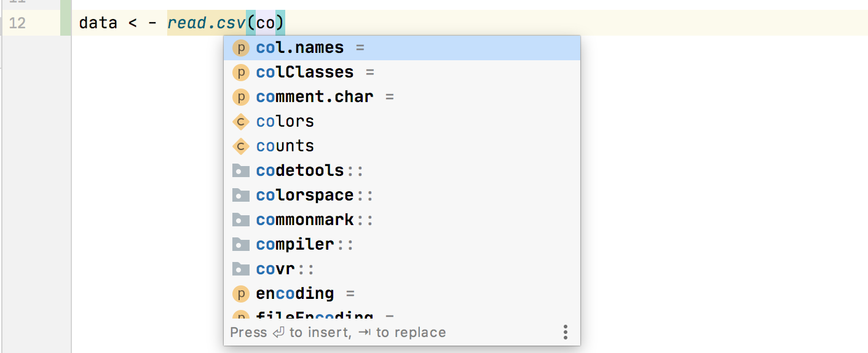
Task: Open the completion popup options menu
Action: [565, 333]
